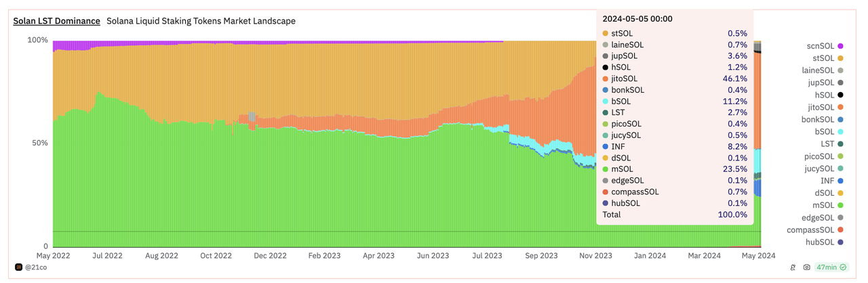Click the query alert icon beside camera
The width and height of the screenshot is (868, 283).
793,267
